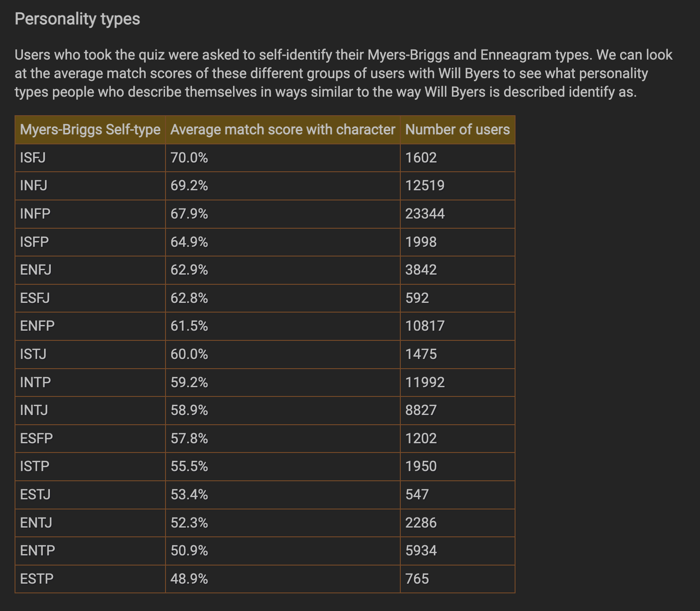Viewport: 700px width, 611px height.
Task: Select the ISFJ row label
Action: pos(33,158)
